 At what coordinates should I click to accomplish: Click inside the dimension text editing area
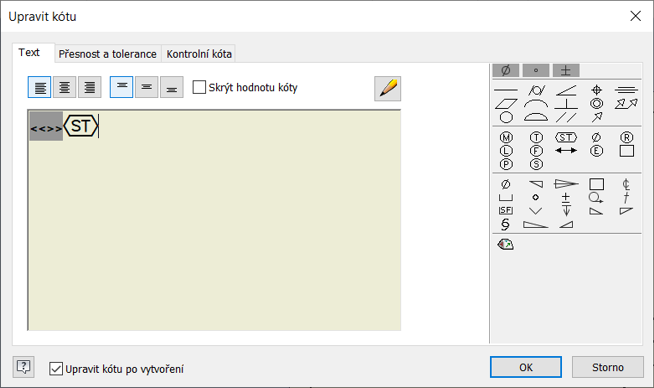click(214, 220)
